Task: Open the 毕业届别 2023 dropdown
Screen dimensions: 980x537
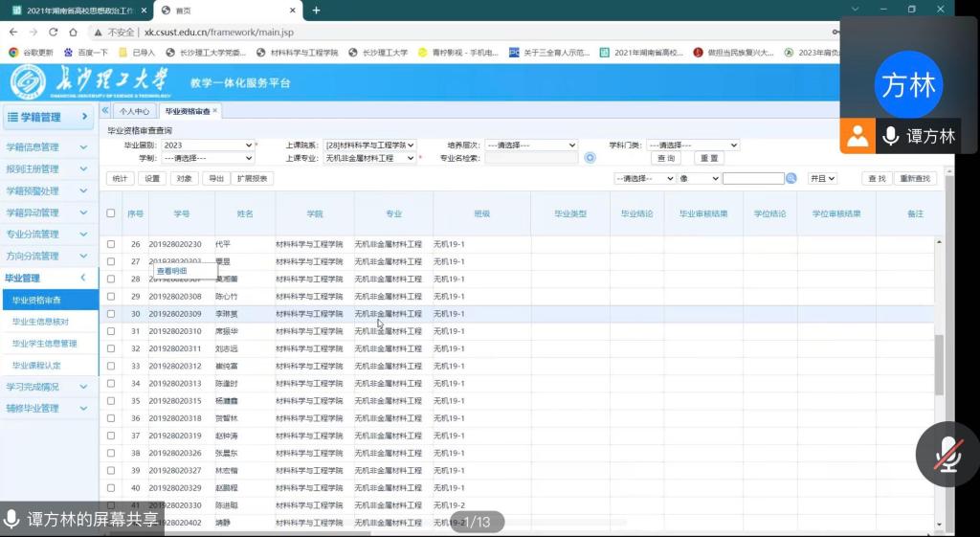Action: (208, 145)
